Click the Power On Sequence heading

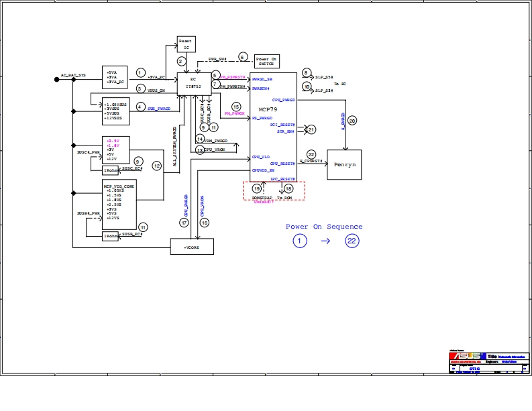click(x=323, y=227)
